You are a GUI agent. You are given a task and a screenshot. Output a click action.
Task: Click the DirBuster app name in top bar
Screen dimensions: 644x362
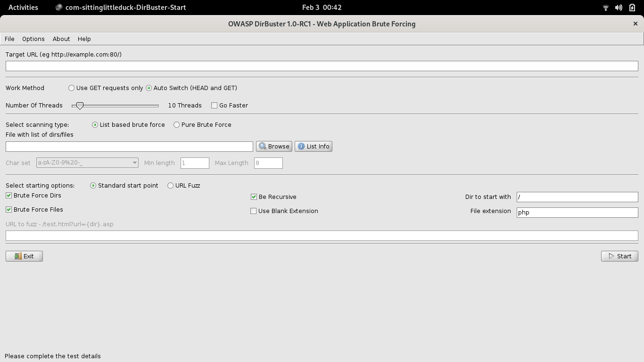point(121,8)
